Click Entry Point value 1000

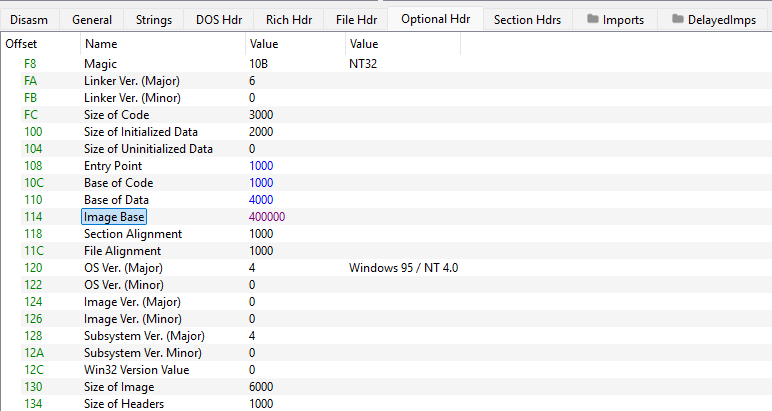tap(261, 165)
